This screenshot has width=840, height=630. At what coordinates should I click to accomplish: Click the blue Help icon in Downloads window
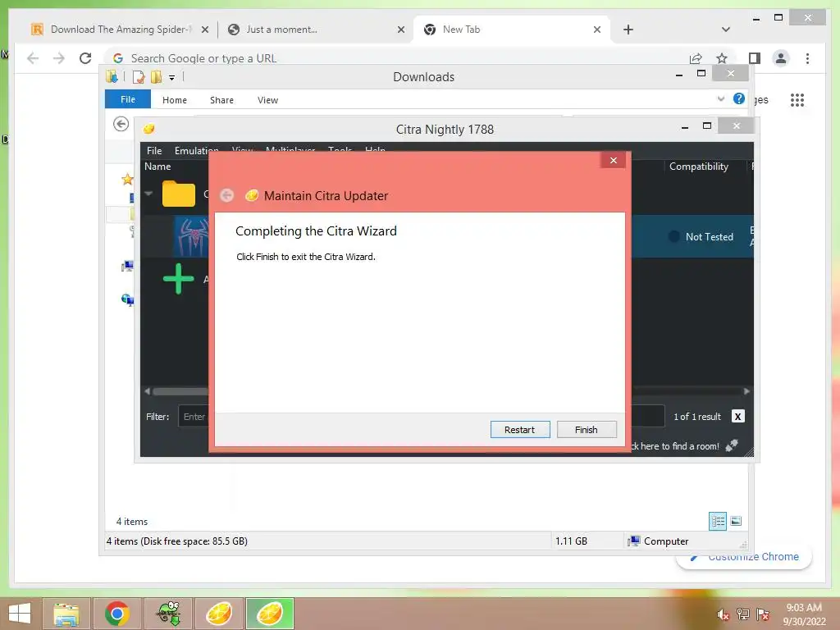[x=739, y=98]
